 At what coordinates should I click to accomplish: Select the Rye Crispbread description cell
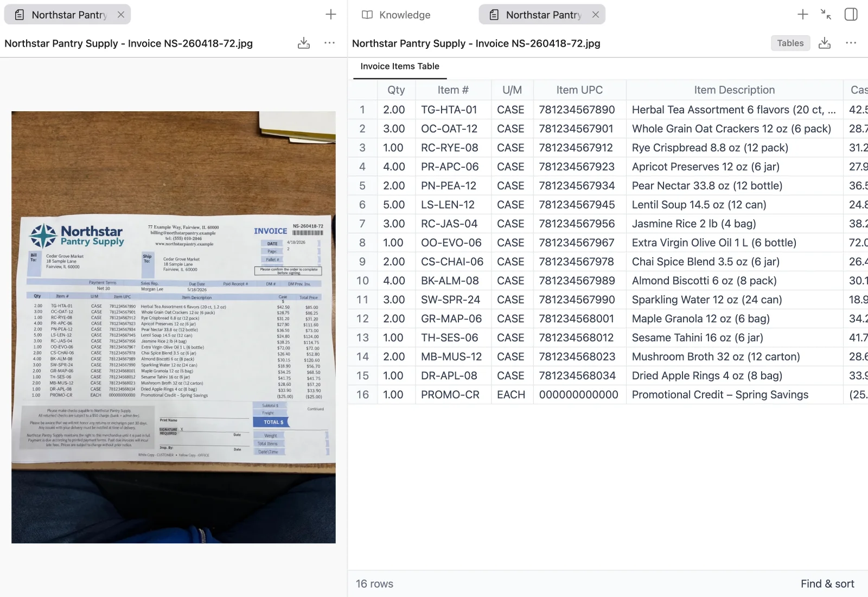click(735, 148)
